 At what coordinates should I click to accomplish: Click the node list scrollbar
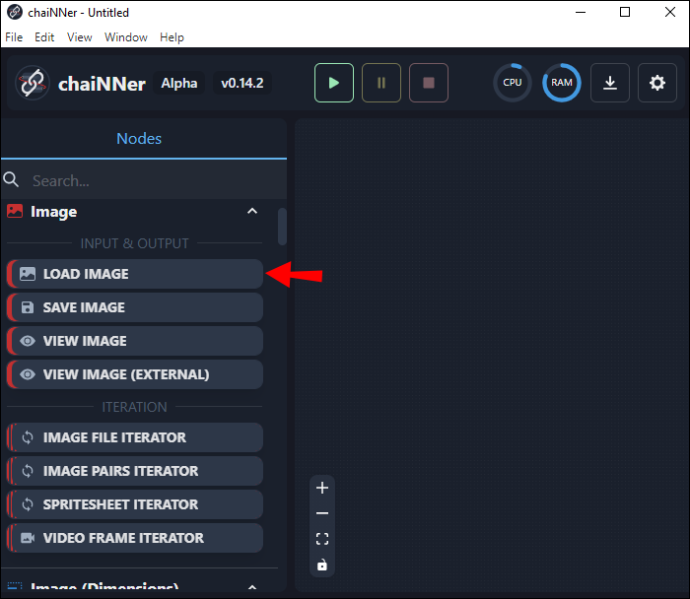click(282, 226)
